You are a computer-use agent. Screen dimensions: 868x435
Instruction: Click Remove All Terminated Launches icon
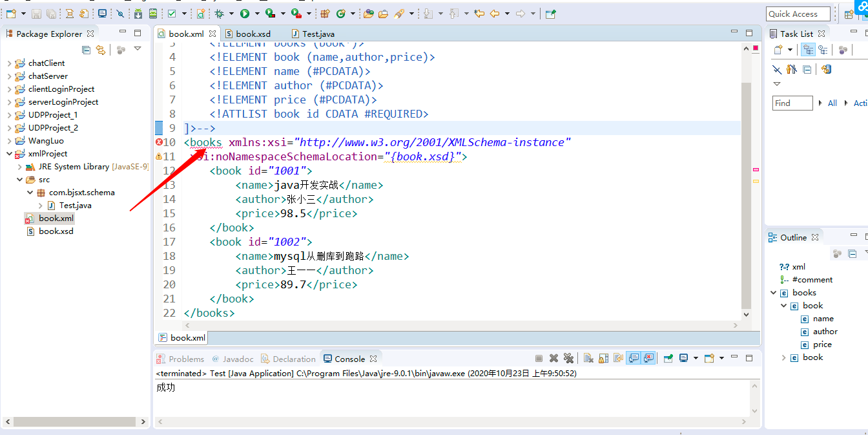tap(568, 358)
